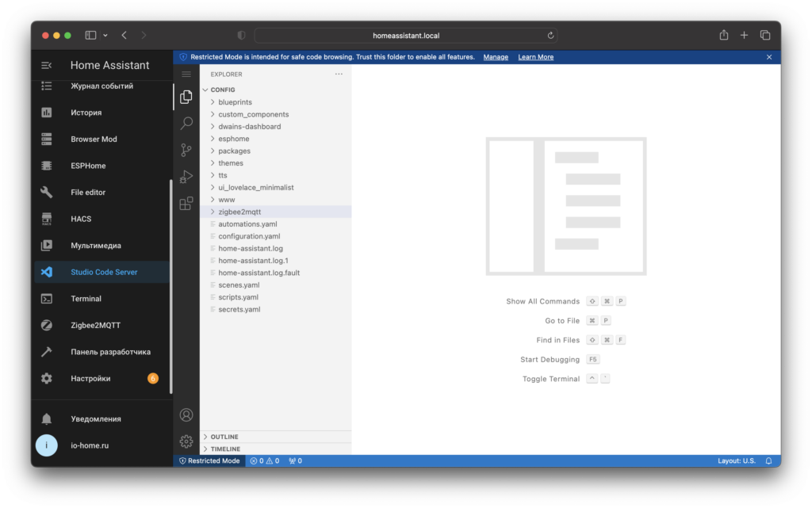Expand the themes folder
The image size is (812, 508).
[275, 163]
